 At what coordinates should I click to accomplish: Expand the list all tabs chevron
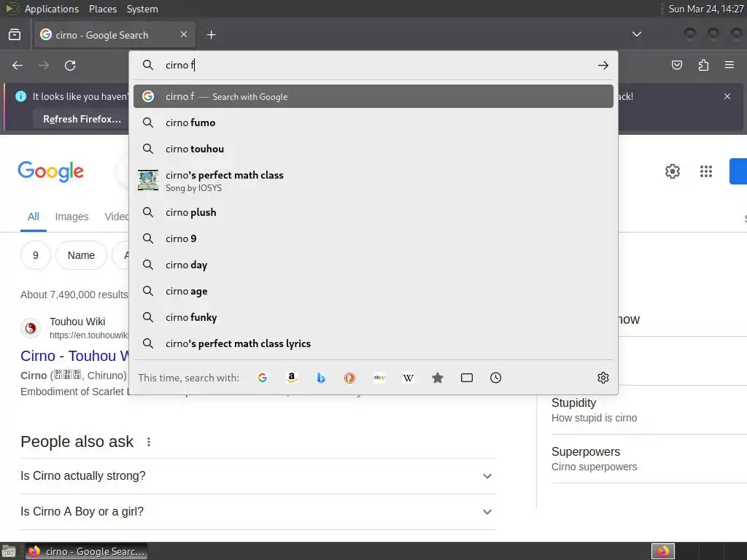tap(636, 34)
